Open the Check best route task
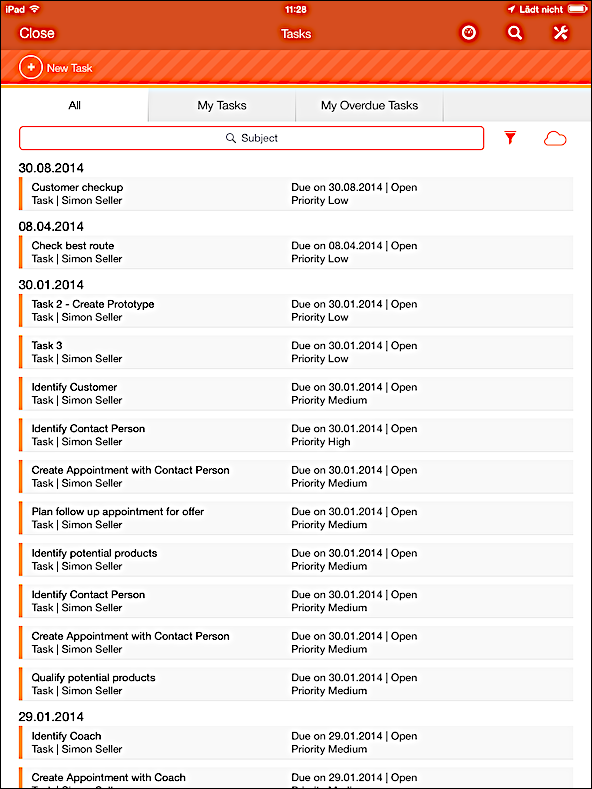Image resolution: width=592 pixels, height=789 pixels. click(296, 252)
